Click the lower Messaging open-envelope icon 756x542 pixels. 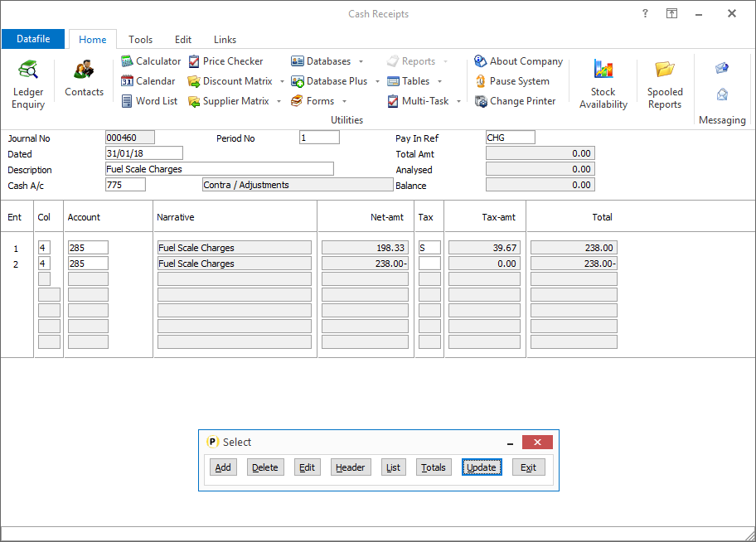(722, 94)
